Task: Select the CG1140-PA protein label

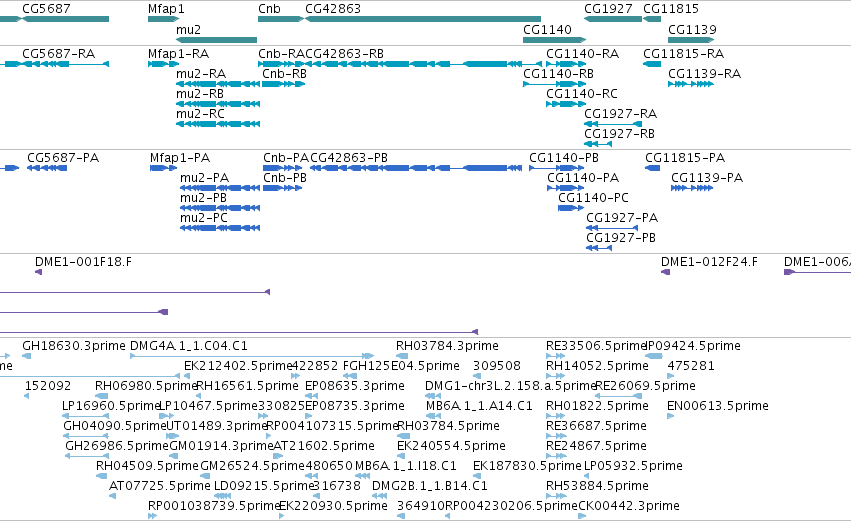Action: click(x=583, y=178)
